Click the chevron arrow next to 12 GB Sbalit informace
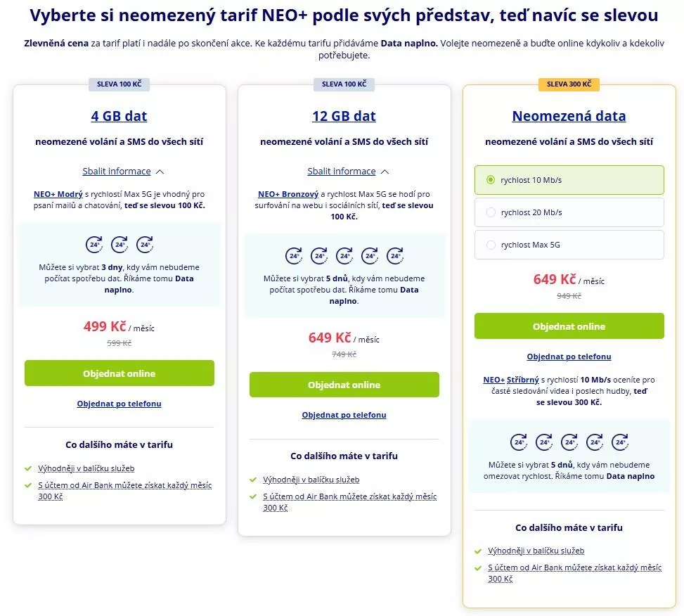 pyautogui.click(x=385, y=172)
